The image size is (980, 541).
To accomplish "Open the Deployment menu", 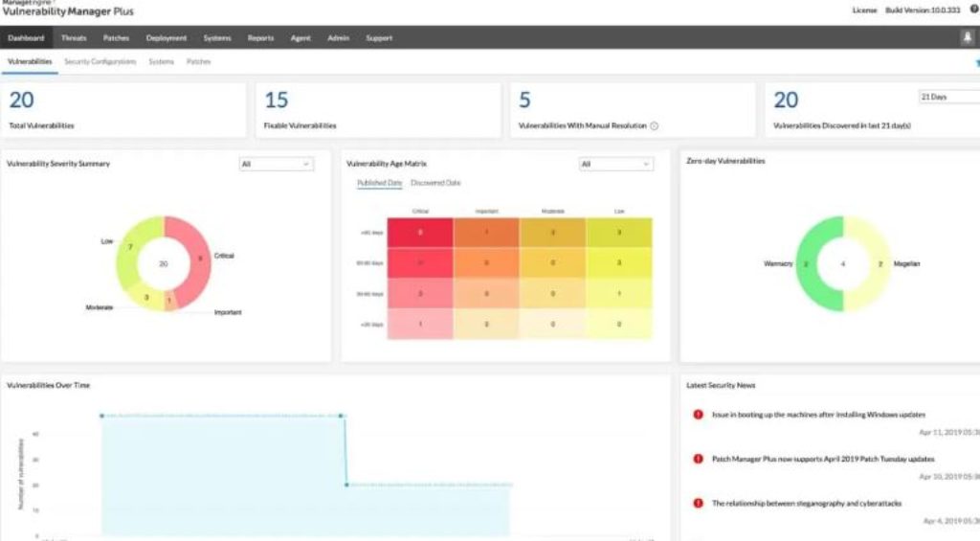I will [x=167, y=37].
